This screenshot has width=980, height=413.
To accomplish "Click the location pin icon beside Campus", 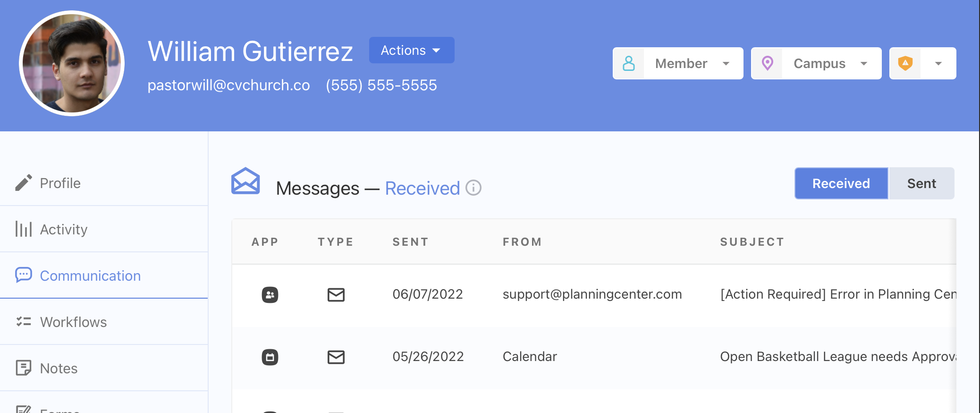I will tap(768, 63).
